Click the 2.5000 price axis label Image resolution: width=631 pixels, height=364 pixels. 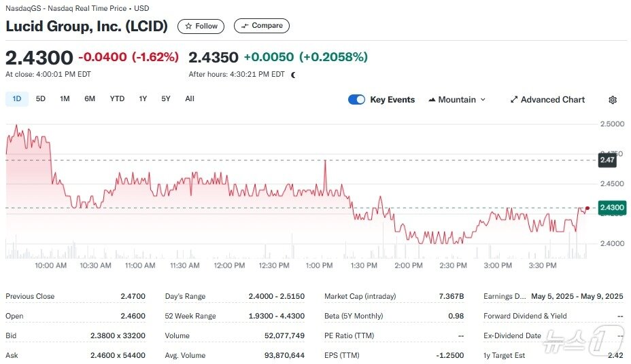[x=612, y=124]
